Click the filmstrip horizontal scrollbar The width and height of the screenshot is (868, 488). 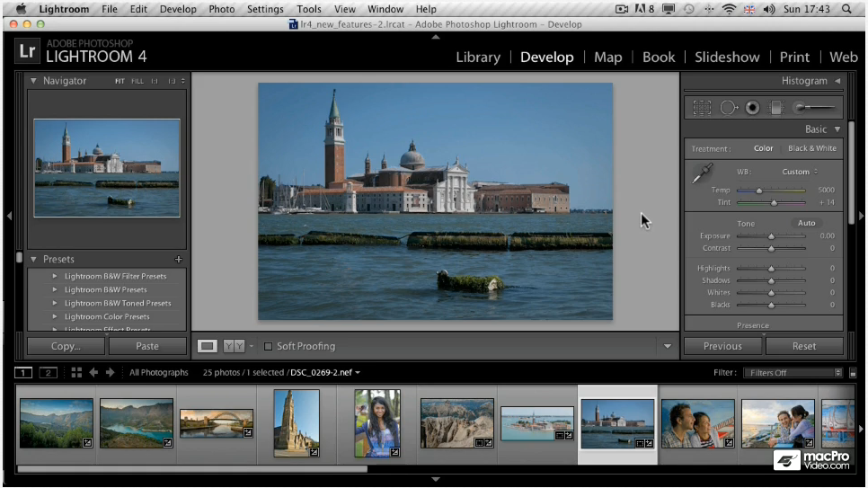[x=192, y=469]
